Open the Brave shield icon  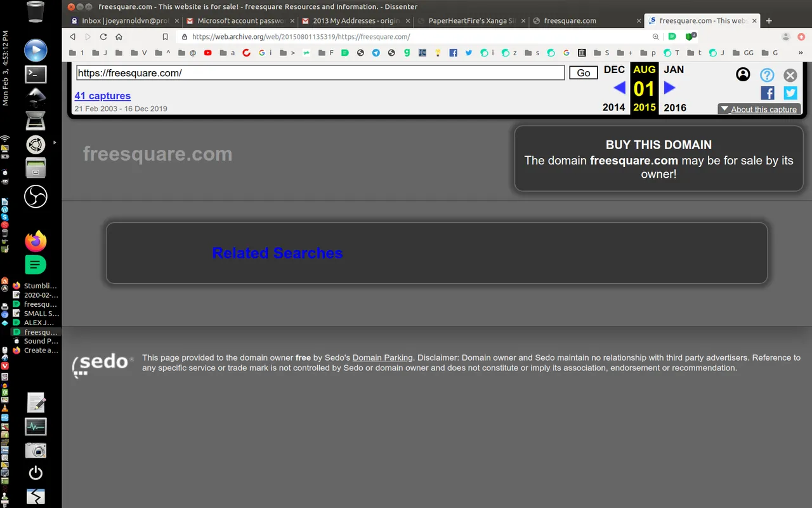click(691, 37)
